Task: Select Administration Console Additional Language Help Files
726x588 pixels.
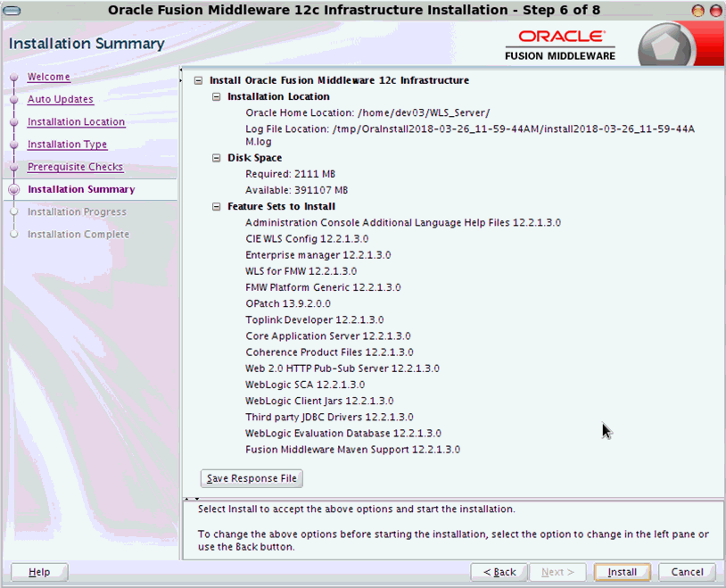Action: click(x=403, y=223)
